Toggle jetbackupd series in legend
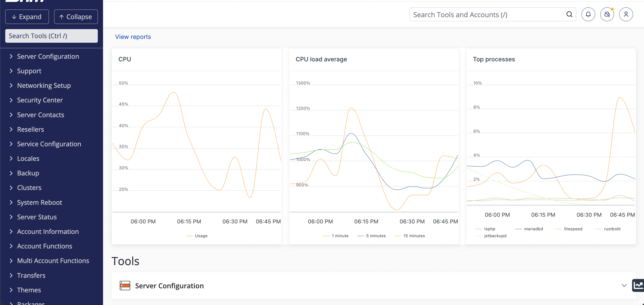The width and height of the screenshot is (644, 305). click(x=491, y=236)
